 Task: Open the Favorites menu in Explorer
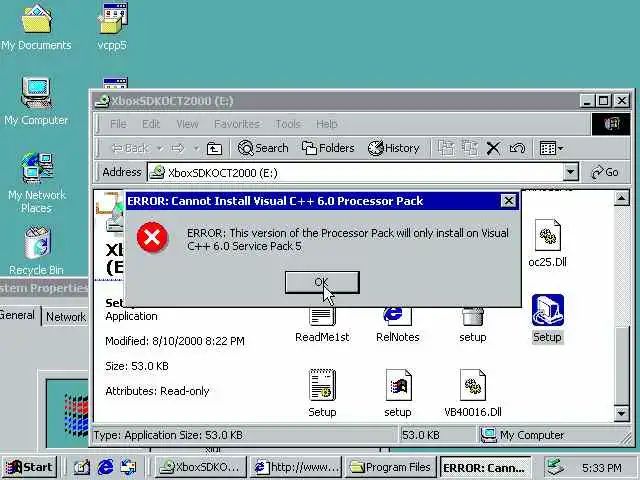(237, 124)
